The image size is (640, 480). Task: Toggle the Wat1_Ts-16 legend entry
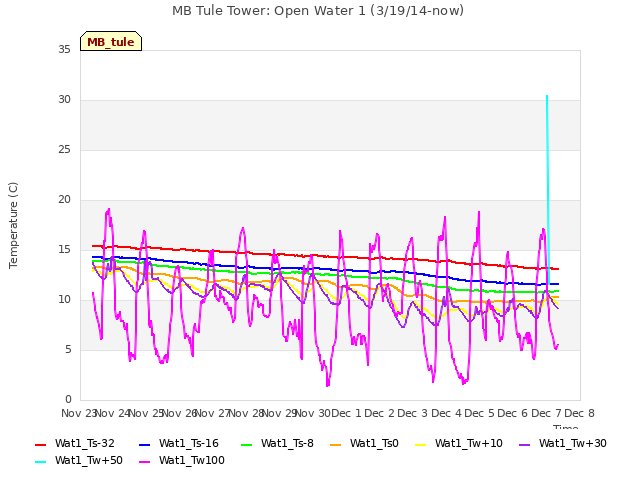tap(179, 443)
